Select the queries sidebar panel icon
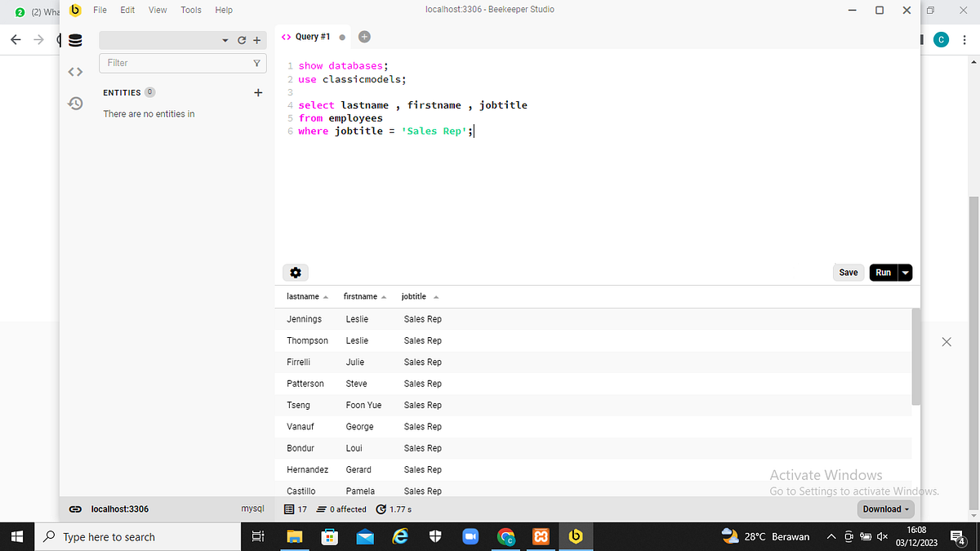Viewport: 980px width, 551px height. (x=75, y=71)
